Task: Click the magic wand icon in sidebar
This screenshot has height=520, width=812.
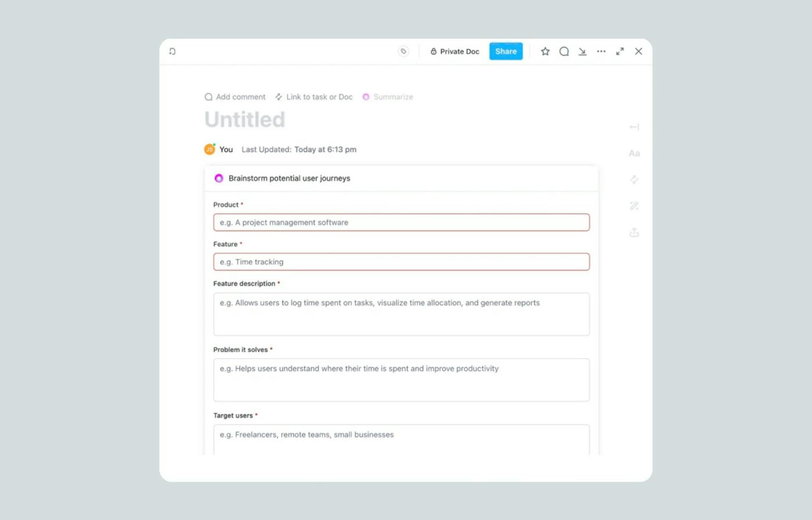Action: point(634,206)
